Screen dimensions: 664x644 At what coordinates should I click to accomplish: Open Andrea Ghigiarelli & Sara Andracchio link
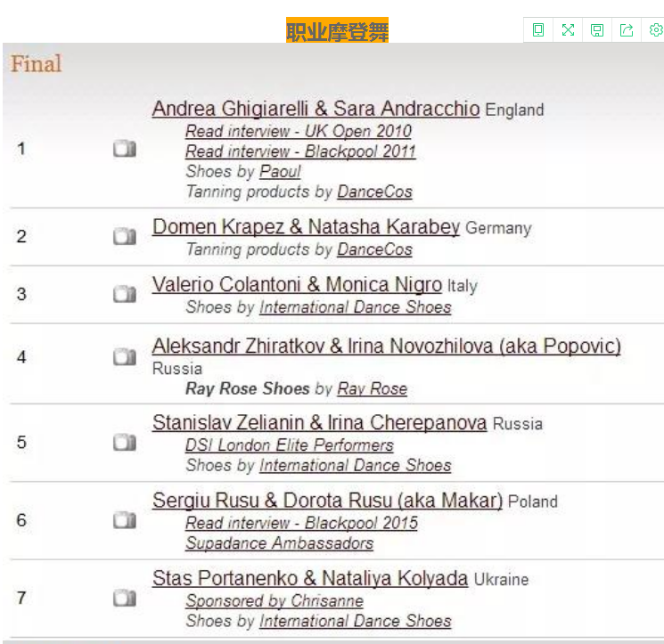[x=316, y=109]
